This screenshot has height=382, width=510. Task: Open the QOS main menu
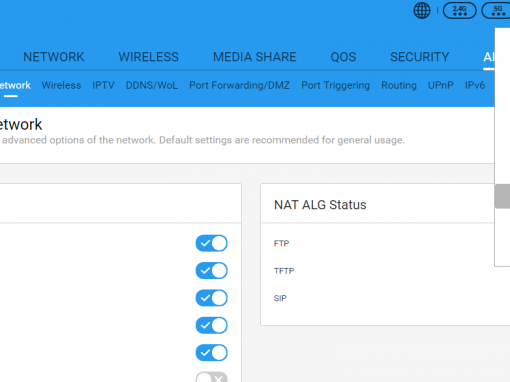(x=343, y=57)
